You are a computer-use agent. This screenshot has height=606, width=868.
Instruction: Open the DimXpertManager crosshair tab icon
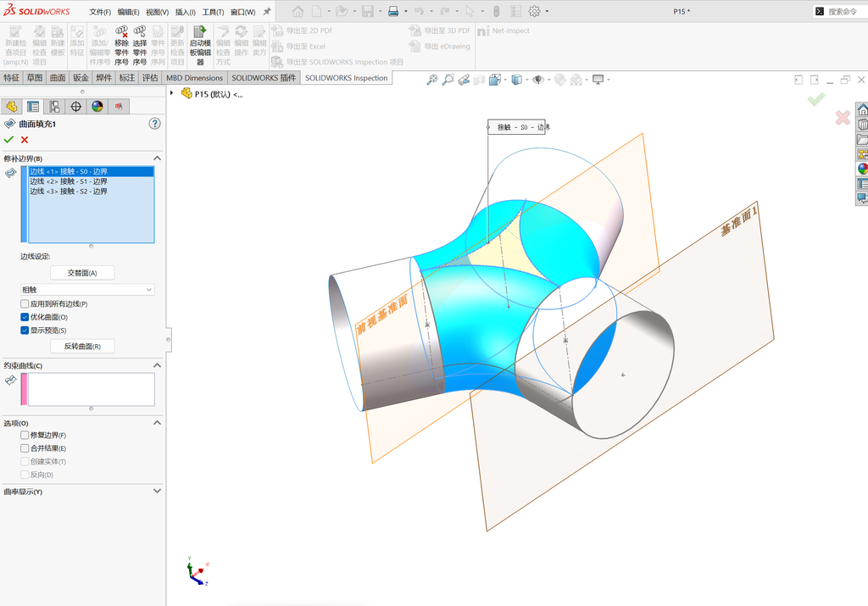click(x=75, y=106)
